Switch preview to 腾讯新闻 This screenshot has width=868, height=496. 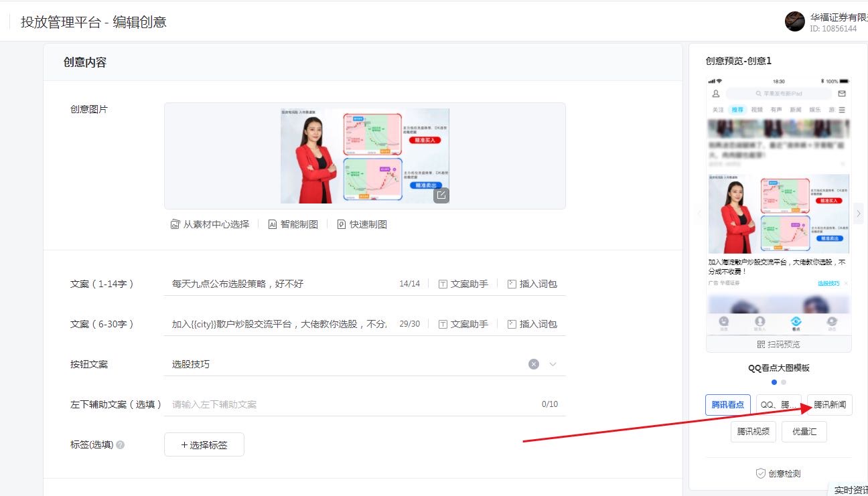828,404
